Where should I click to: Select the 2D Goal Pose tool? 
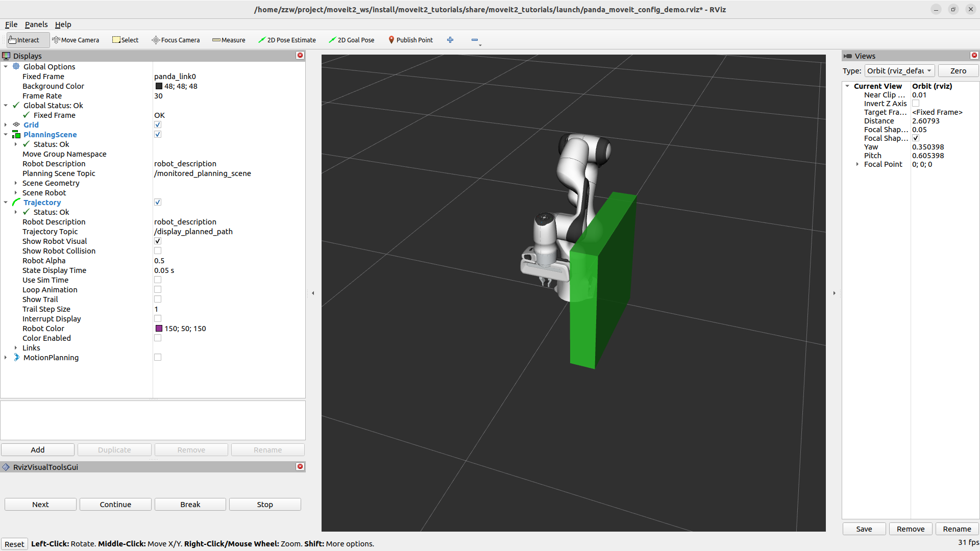(351, 40)
